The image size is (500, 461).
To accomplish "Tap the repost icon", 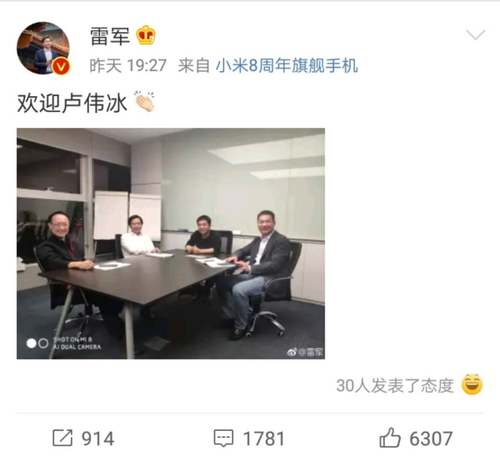I will pyautogui.click(x=62, y=438).
